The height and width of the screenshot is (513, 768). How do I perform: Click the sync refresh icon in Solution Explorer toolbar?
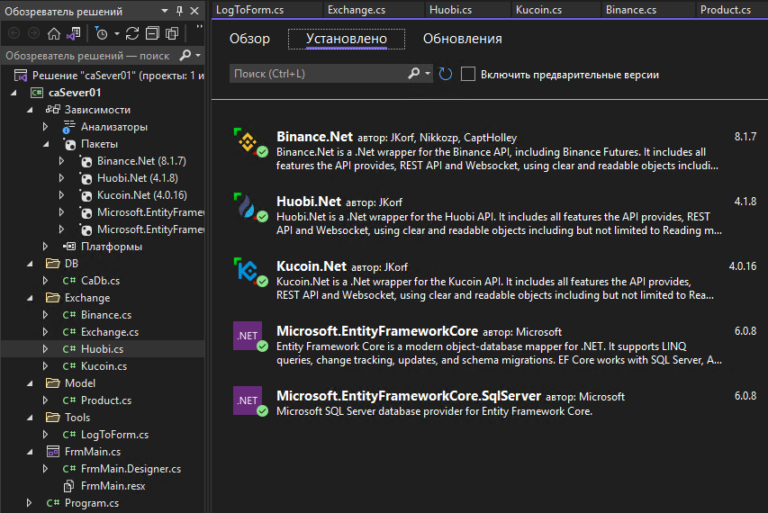[132, 33]
